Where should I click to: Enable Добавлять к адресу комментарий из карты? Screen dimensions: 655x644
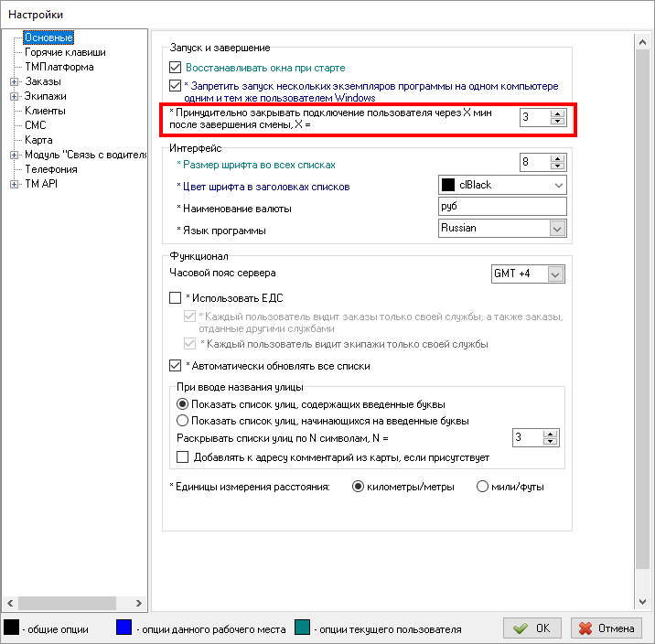[182, 456]
